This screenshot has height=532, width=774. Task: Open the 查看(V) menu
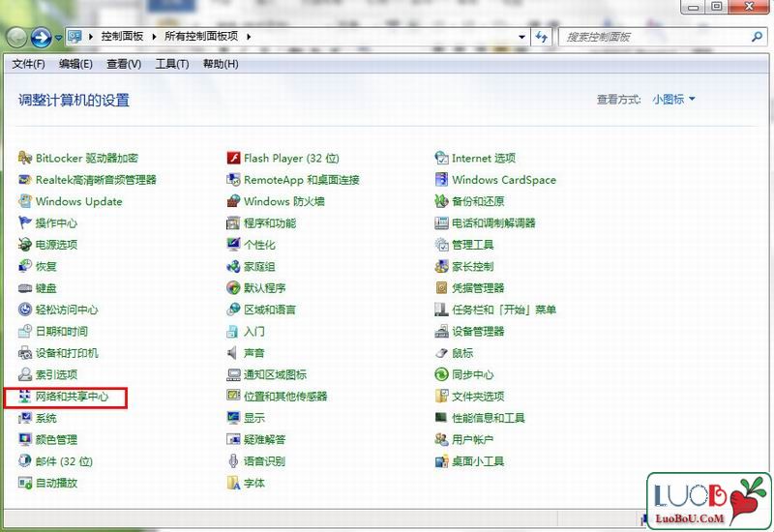[x=124, y=64]
